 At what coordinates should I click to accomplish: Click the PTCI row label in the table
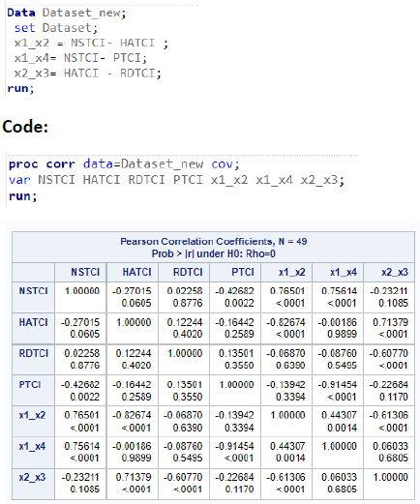coord(30,385)
